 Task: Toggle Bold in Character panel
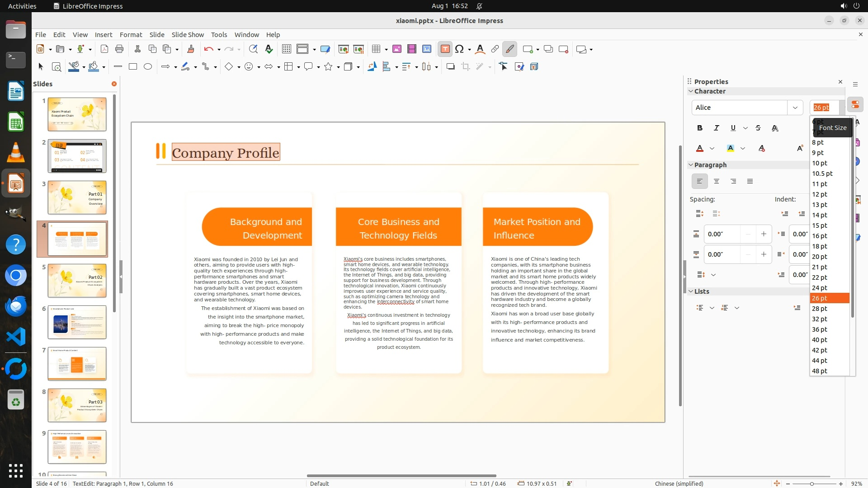point(700,128)
